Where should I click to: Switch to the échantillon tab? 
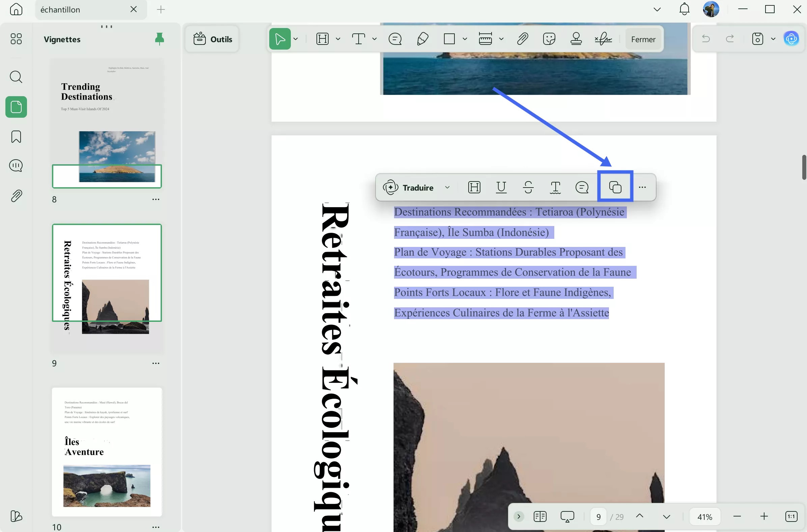pos(60,9)
